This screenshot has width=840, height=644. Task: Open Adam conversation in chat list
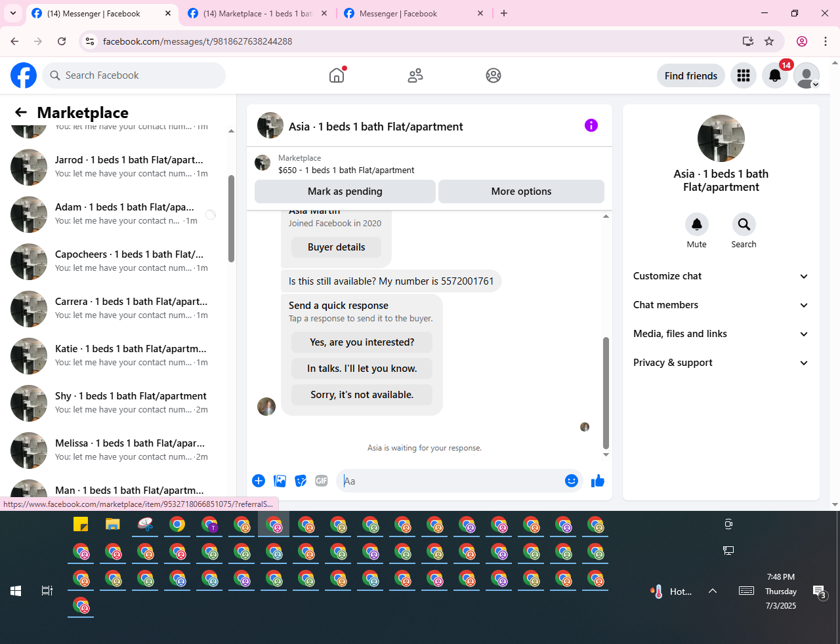coord(115,214)
